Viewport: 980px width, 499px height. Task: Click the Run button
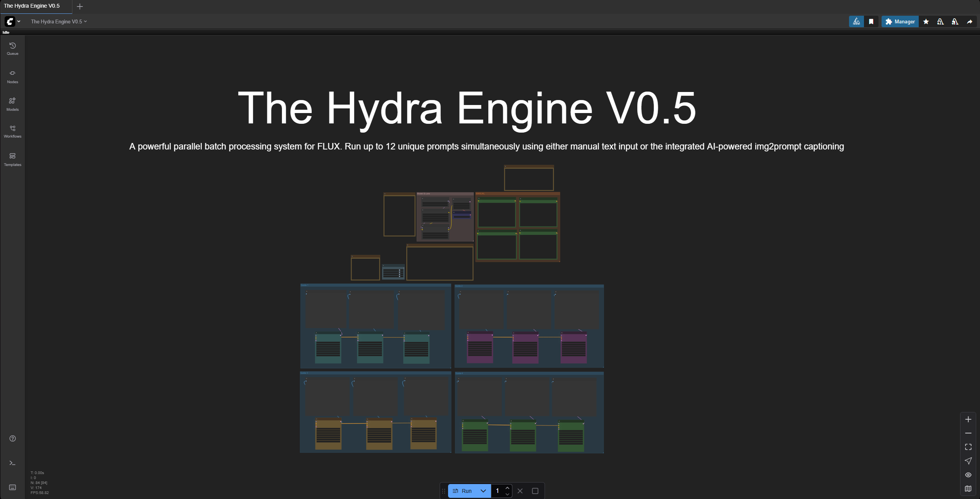(x=462, y=491)
